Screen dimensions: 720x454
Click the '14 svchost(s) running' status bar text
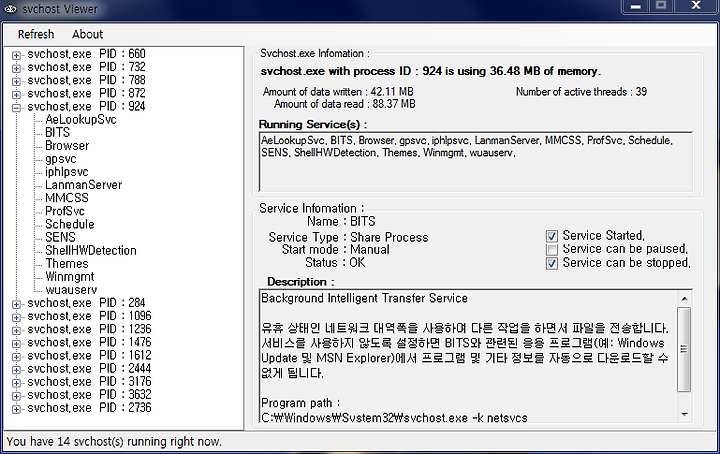(x=114, y=442)
